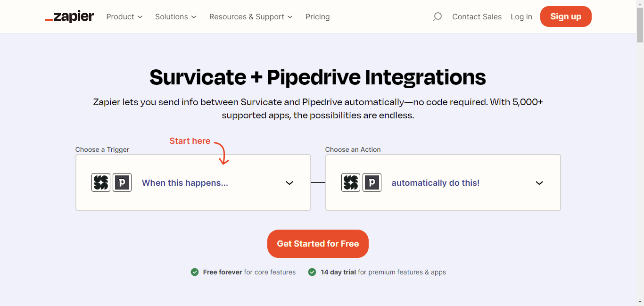Open the automatically do this action dropdown
The height and width of the screenshot is (306, 644).
pos(539,182)
